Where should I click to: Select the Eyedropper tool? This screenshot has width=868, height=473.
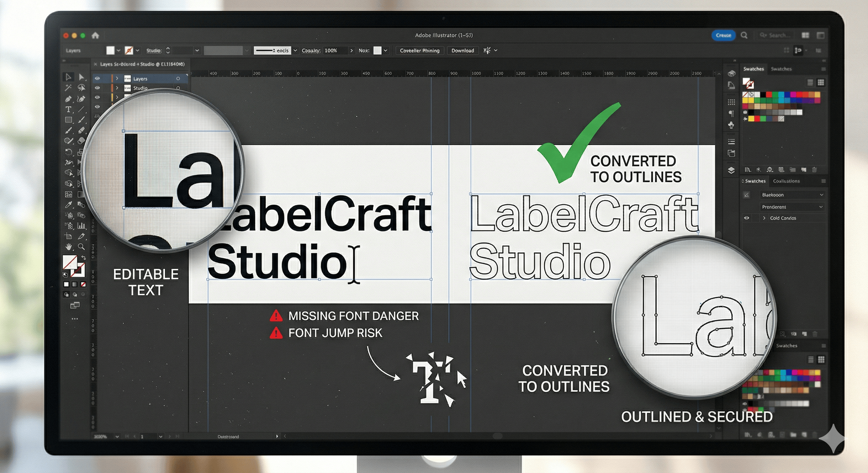[68, 205]
